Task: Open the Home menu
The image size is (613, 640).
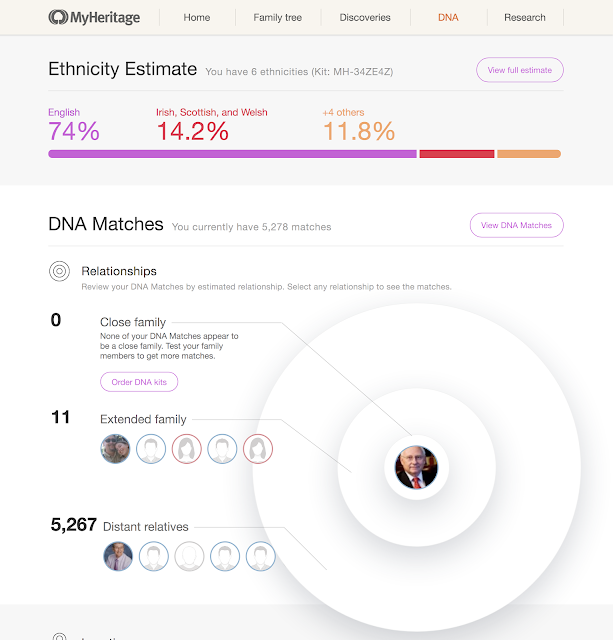Action: [198, 17]
